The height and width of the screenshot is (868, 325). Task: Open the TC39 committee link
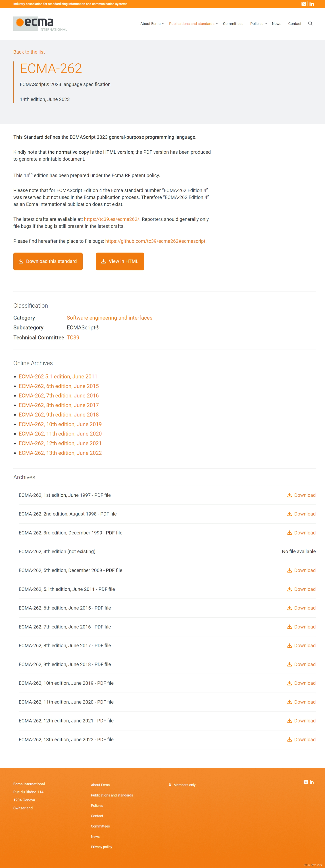73,337
